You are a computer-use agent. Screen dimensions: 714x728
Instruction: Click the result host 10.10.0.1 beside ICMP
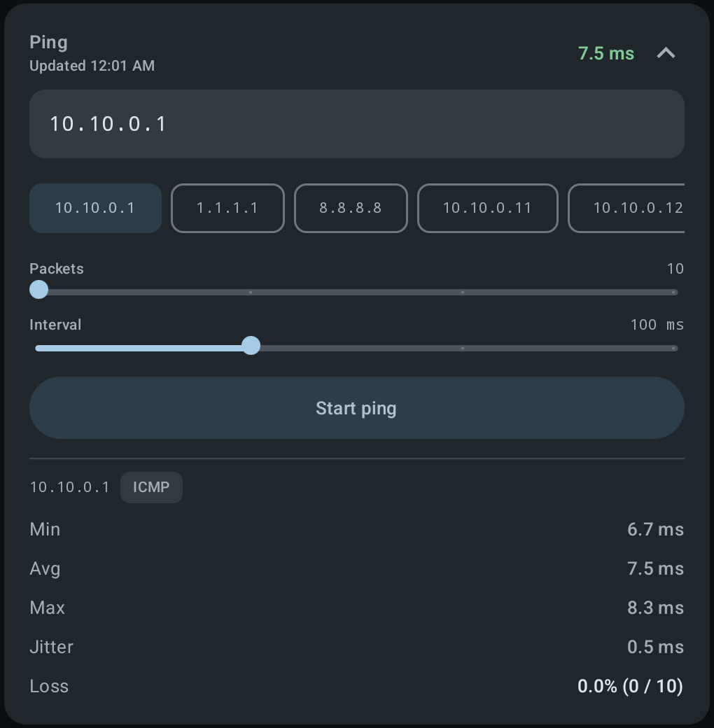tap(69, 487)
